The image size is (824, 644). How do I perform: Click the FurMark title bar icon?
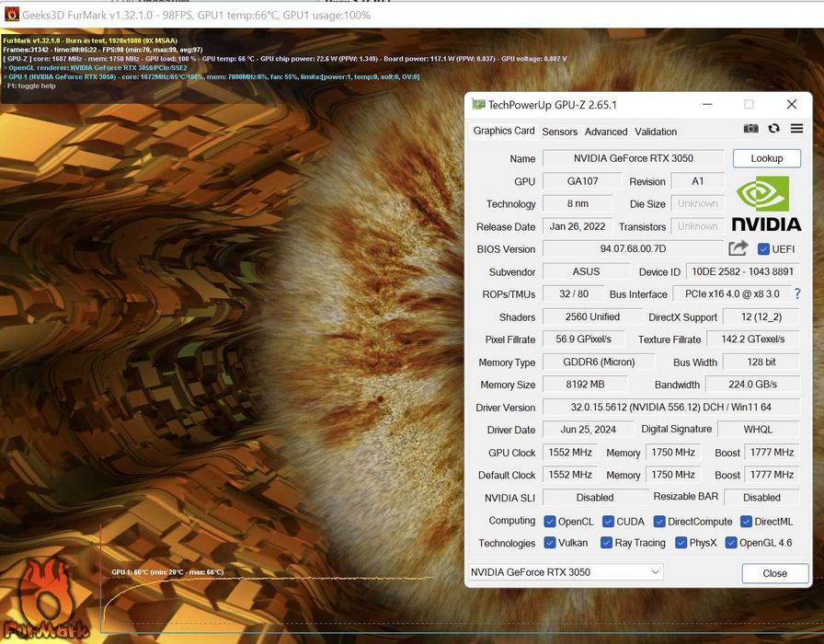tap(12, 15)
